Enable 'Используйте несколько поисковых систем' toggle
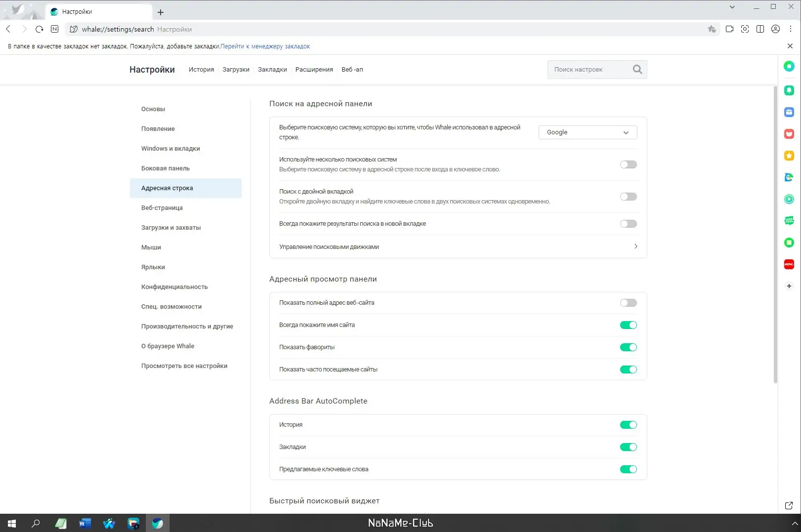801x532 pixels. point(629,164)
